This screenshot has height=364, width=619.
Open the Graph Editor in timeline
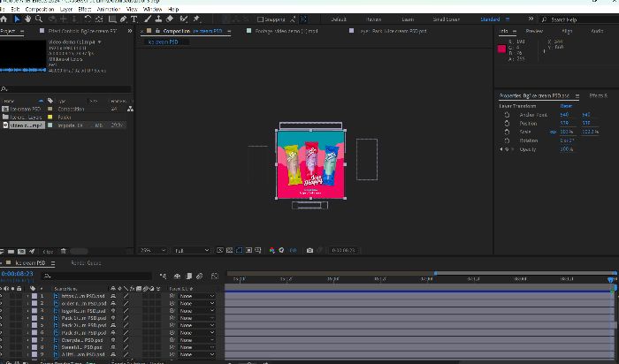214,276
